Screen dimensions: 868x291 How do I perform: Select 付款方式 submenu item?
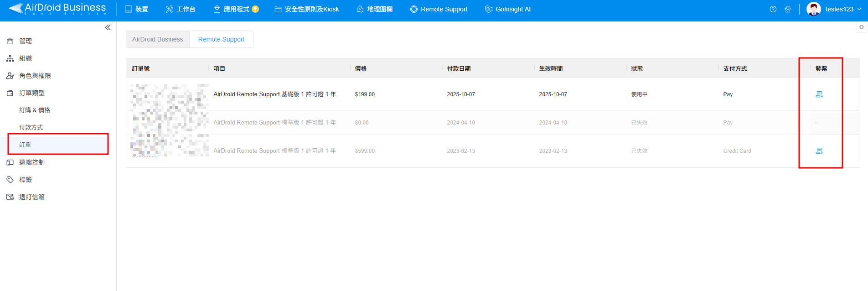click(x=31, y=127)
